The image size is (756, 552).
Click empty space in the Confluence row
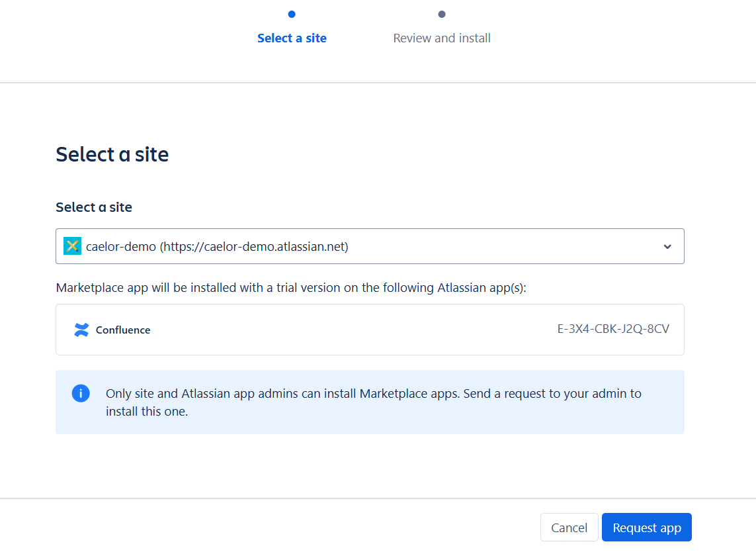(351, 330)
